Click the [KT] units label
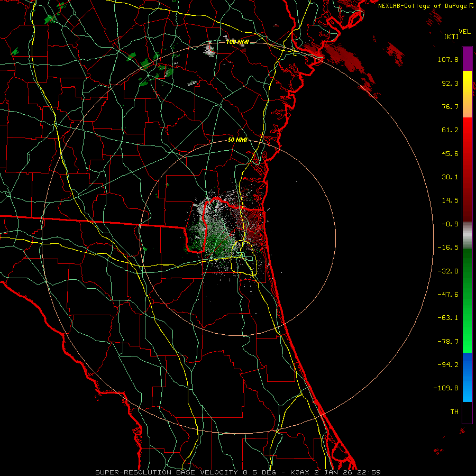This screenshot has width=476, height=476. [451, 36]
